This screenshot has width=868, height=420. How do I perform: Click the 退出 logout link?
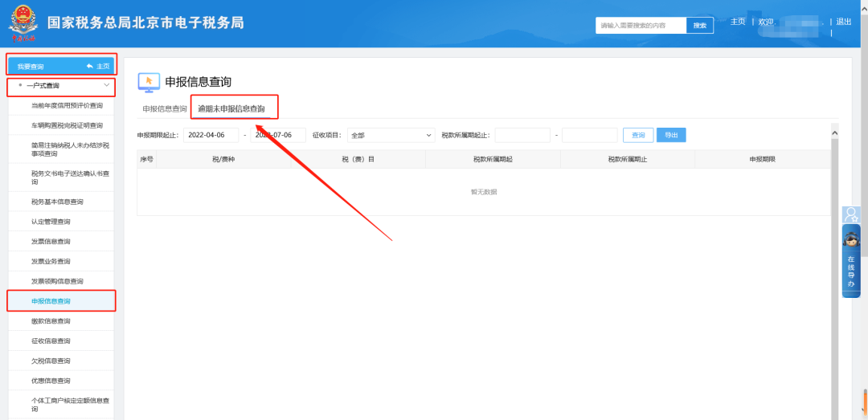[x=844, y=22]
